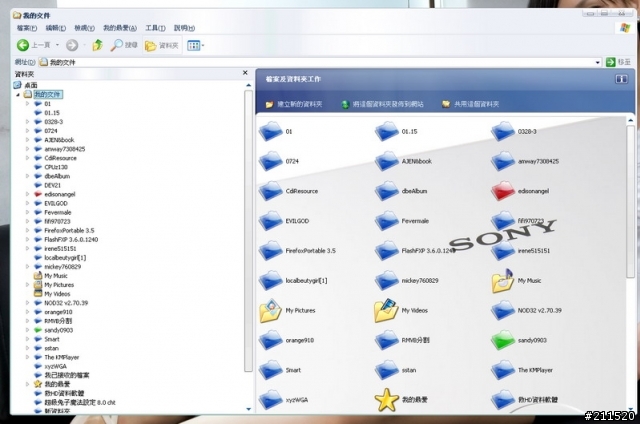
Task: Select the CdiResource folder icon in file list
Action: (270, 191)
